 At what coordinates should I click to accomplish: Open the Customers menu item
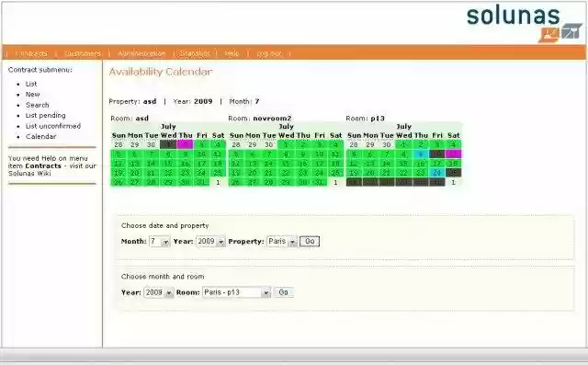click(x=83, y=53)
